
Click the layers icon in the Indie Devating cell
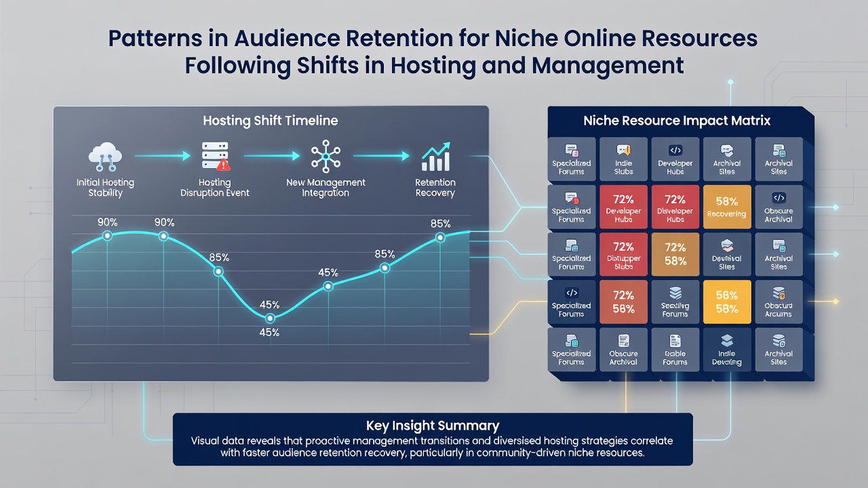point(727,341)
